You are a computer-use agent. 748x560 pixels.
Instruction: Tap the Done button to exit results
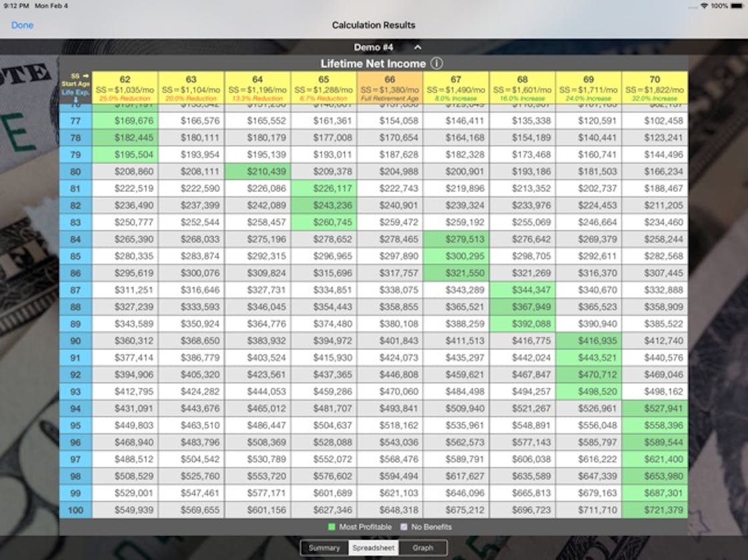(22, 25)
